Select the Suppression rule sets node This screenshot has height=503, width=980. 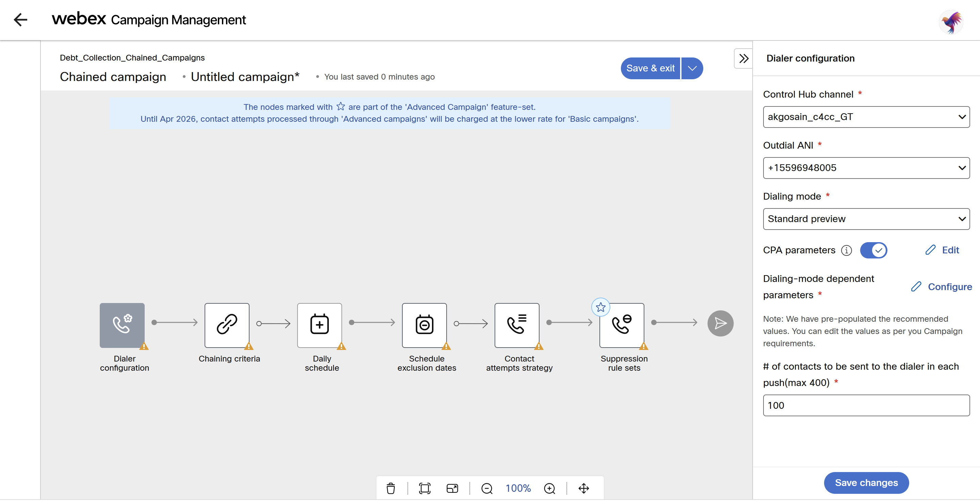pos(621,325)
